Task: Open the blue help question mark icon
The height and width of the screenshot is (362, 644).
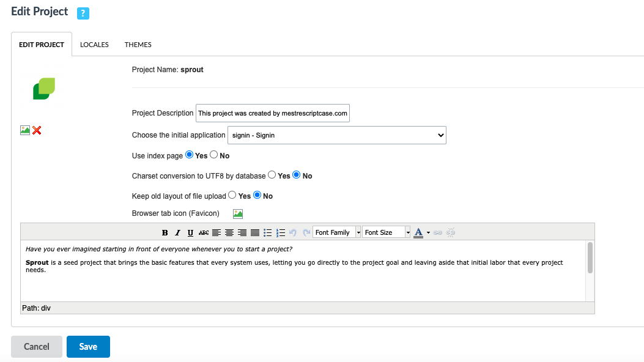Action: [x=83, y=13]
